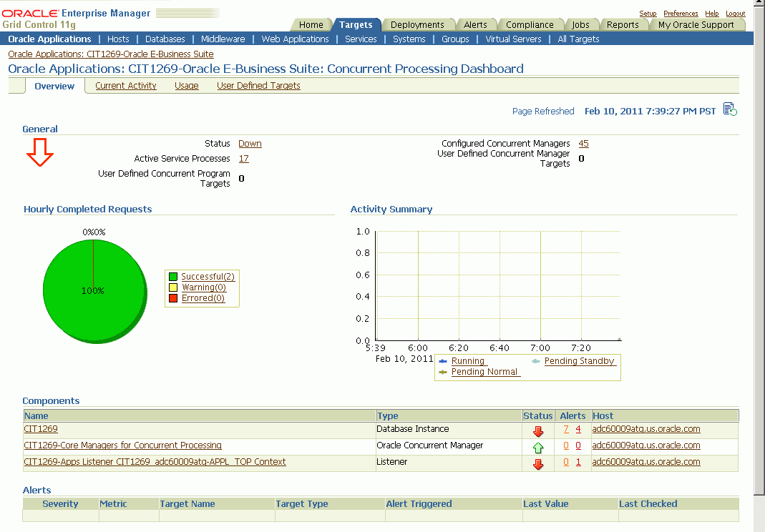Select the Overview dashboard tab
The image size is (765, 532).
pyautogui.click(x=54, y=87)
